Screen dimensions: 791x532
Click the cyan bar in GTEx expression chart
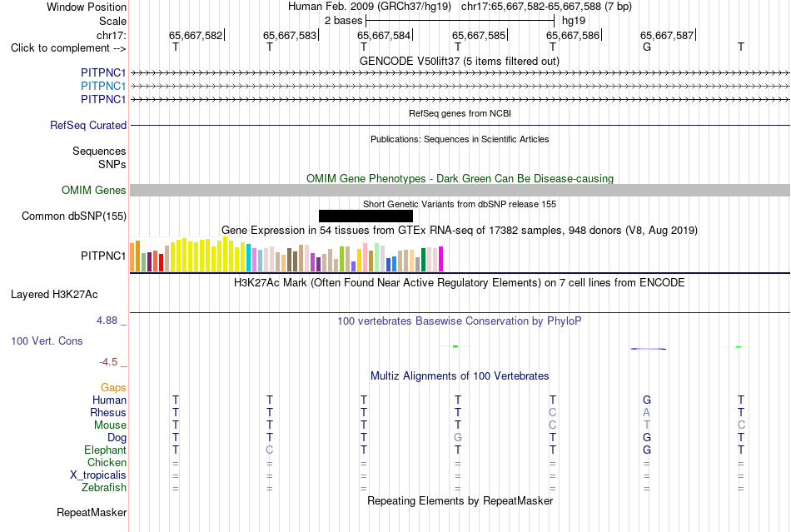pyautogui.click(x=249, y=258)
